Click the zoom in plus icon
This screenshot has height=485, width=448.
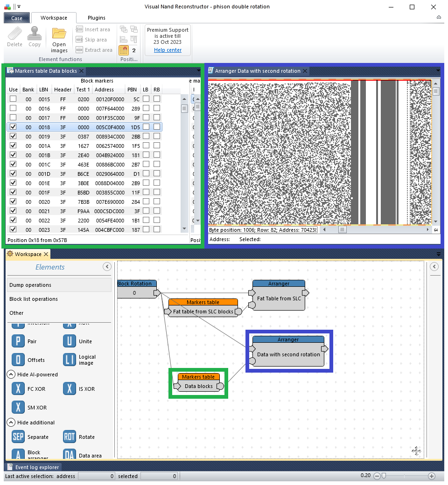coord(432,476)
